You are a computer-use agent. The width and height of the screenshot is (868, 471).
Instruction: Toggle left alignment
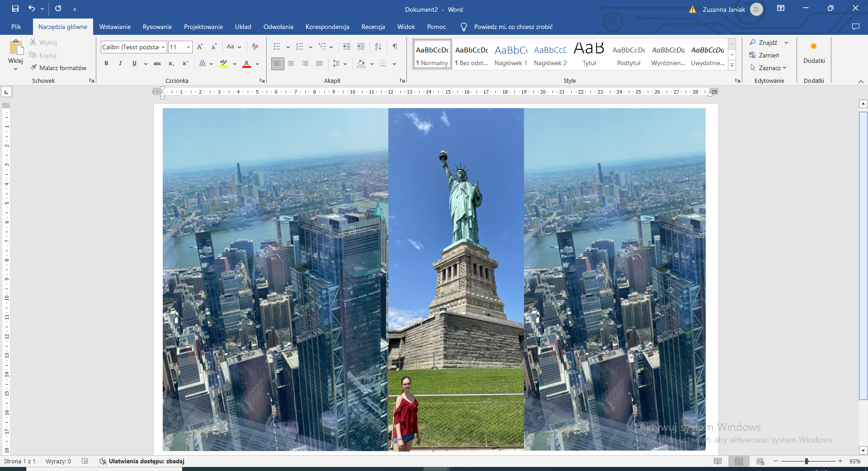click(x=278, y=64)
